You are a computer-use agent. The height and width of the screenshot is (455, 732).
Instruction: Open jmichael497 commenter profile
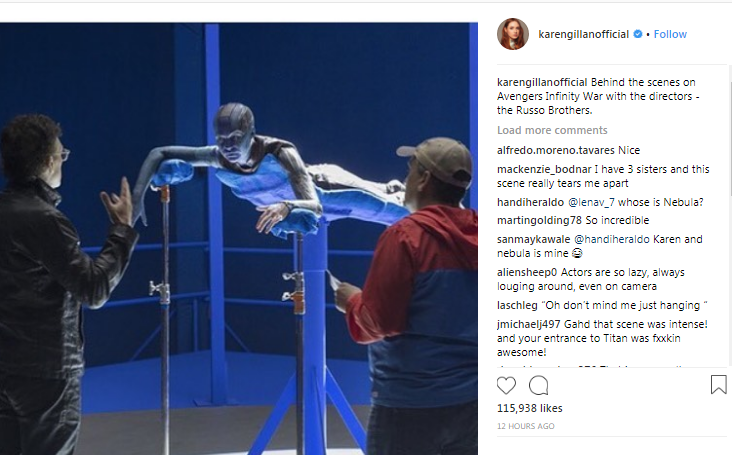(x=528, y=324)
